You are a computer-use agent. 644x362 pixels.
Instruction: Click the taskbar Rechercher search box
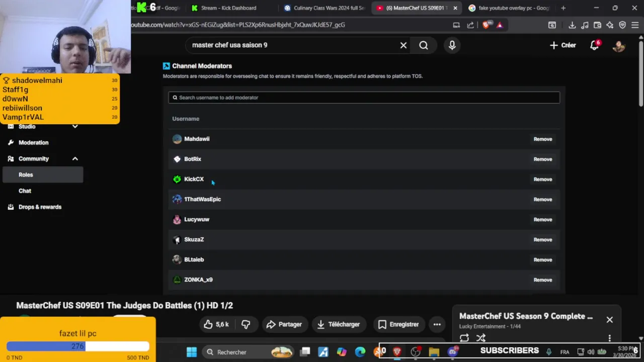249,352
